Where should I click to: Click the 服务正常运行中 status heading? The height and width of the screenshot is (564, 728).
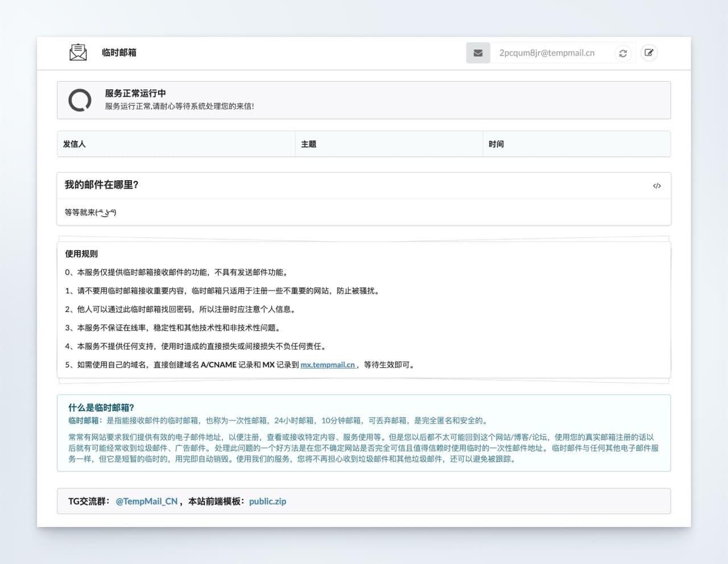coord(135,93)
